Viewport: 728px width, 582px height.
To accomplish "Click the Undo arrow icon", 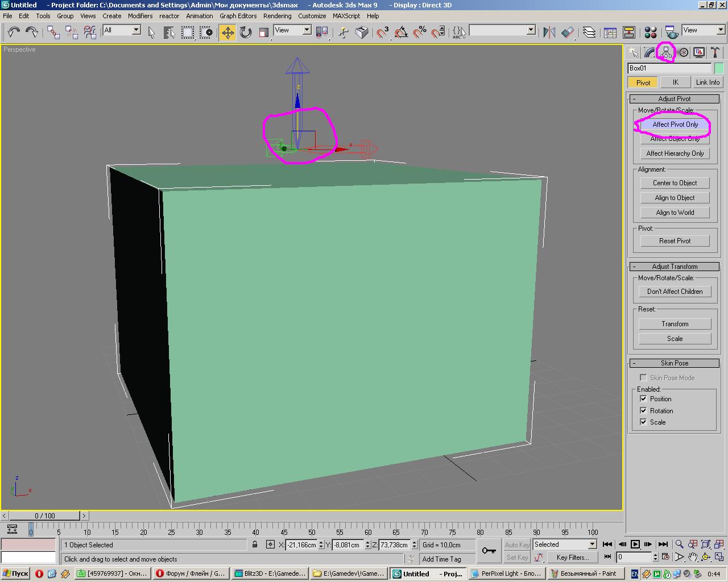I will [x=14, y=32].
